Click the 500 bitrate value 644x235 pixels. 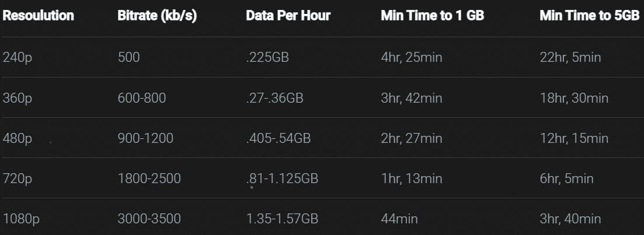128,57
